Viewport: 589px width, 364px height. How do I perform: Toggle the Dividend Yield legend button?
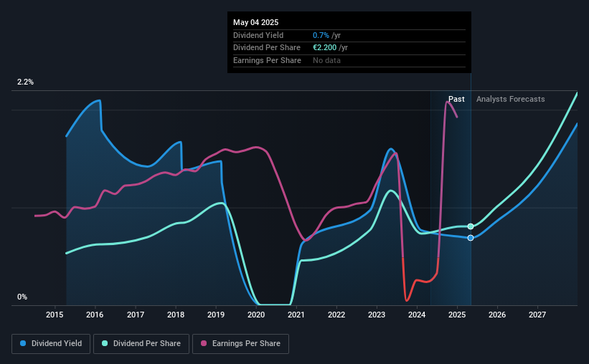pyautogui.click(x=51, y=344)
